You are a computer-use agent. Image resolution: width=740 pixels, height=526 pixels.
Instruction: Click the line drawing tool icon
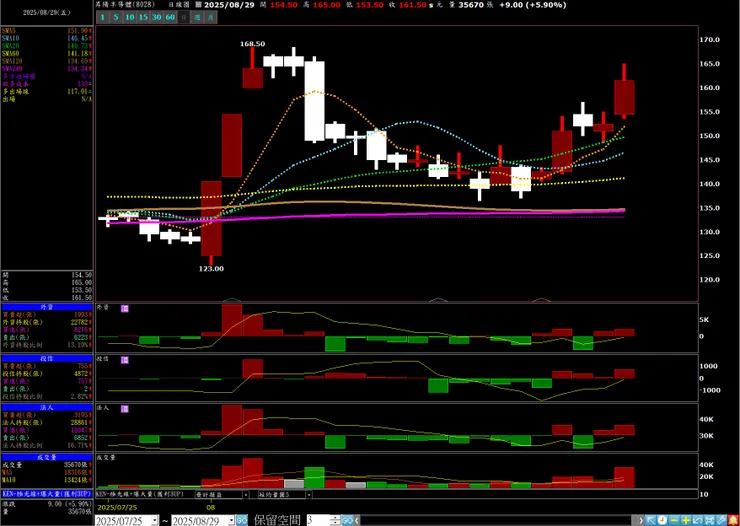click(x=721, y=520)
